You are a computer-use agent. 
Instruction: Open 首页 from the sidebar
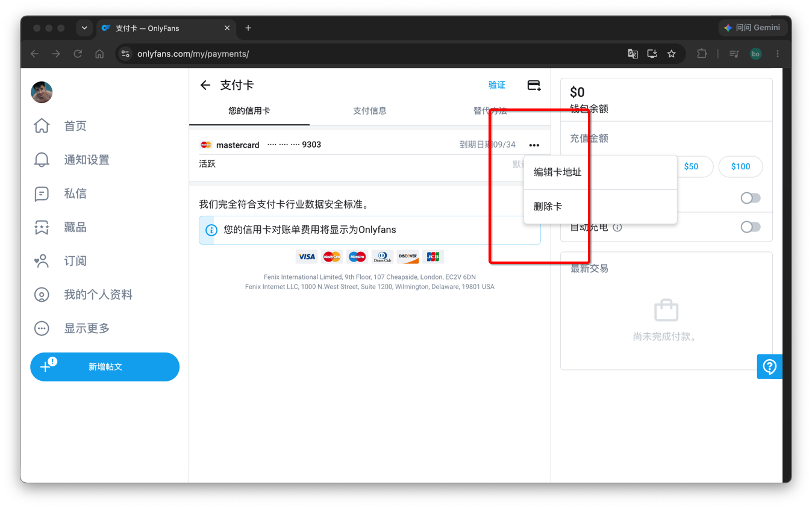click(x=75, y=126)
